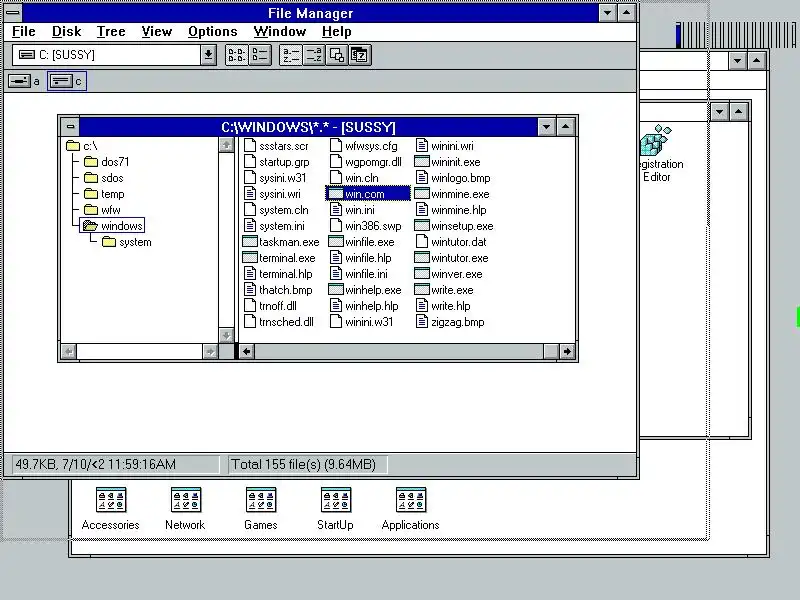The height and width of the screenshot is (600, 800).
Task: Open the Window menu
Action: tap(280, 32)
